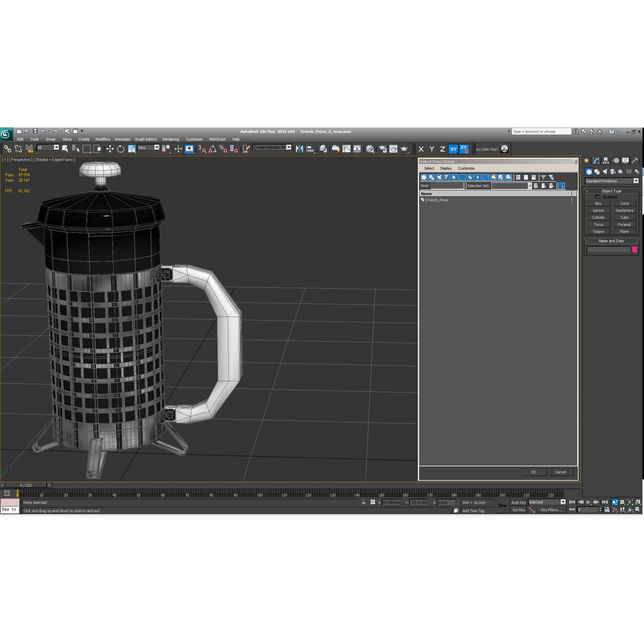The height and width of the screenshot is (644, 644).
Task: Toggle the Spinner Snap button
Action: 234,148
